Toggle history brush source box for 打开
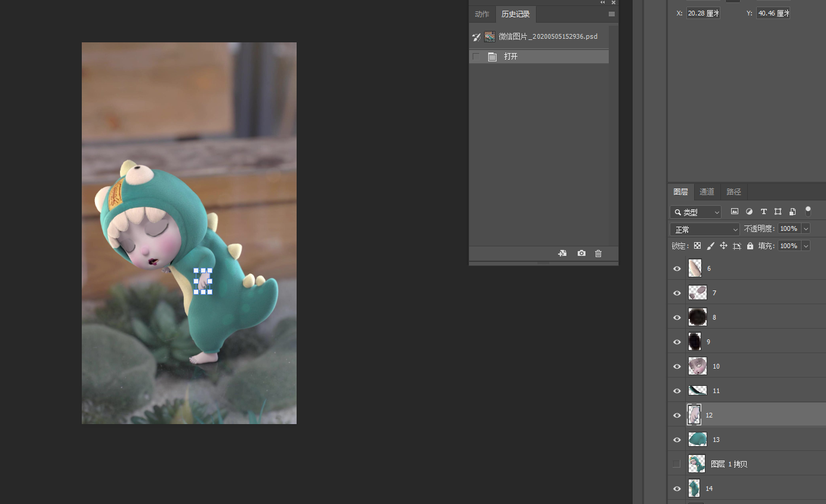This screenshot has width=826, height=504. [x=476, y=57]
